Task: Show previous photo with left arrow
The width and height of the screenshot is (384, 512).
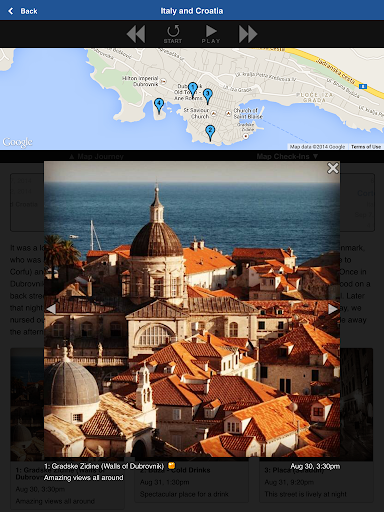Action: (x=51, y=309)
